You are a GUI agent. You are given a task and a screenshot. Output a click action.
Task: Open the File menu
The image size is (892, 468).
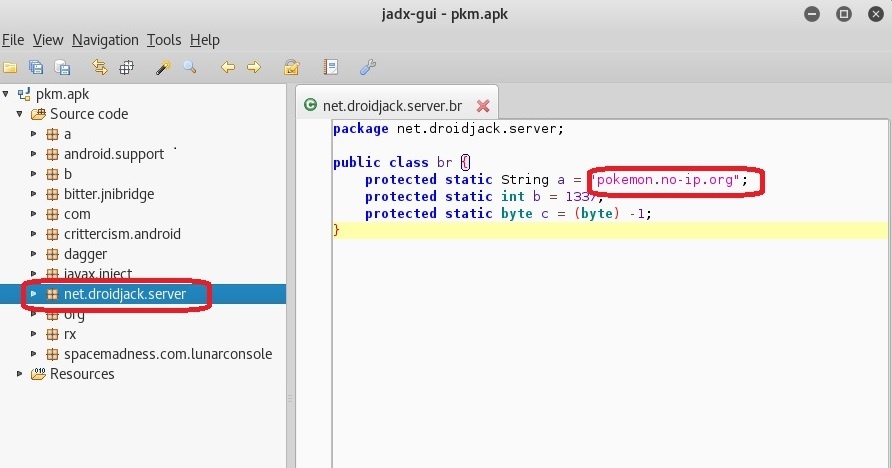click(13, 40)
